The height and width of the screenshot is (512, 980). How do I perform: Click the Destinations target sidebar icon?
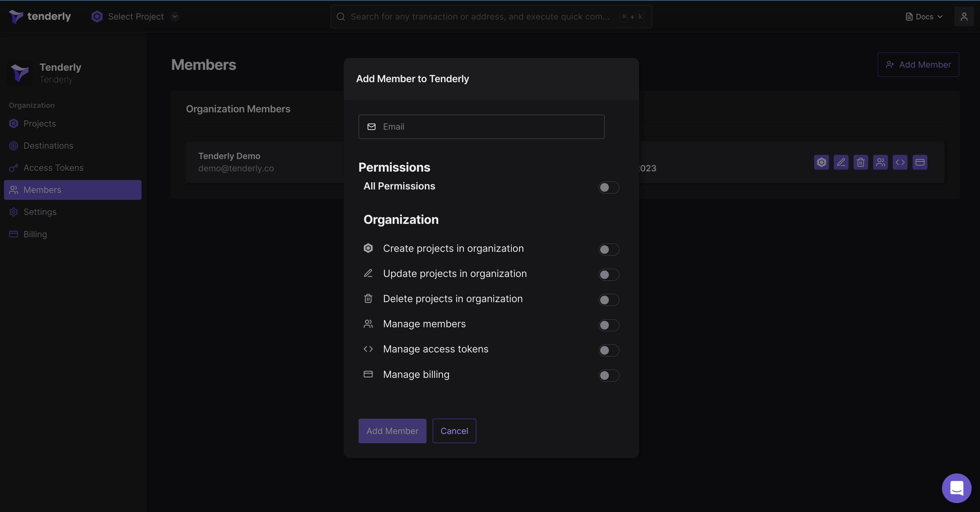tap(14, 146)
